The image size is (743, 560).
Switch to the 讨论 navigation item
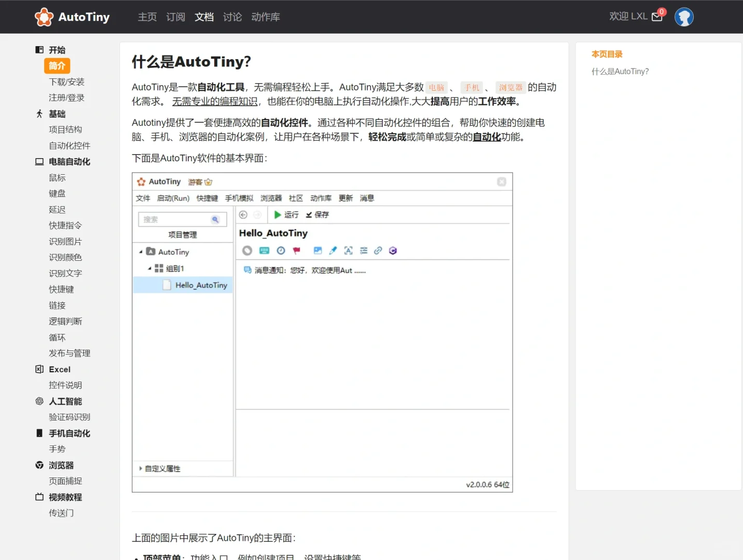coord(232,17)
